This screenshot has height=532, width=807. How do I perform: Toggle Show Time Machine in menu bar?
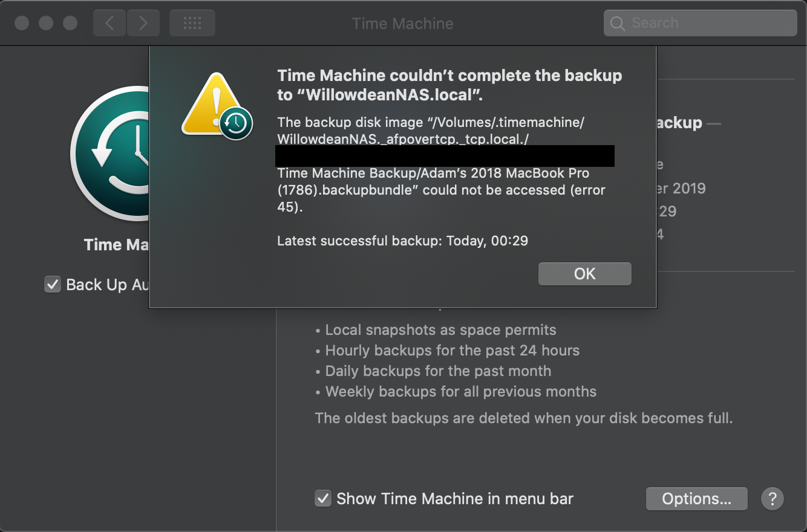pyautogui.click(x=323, y=499)
